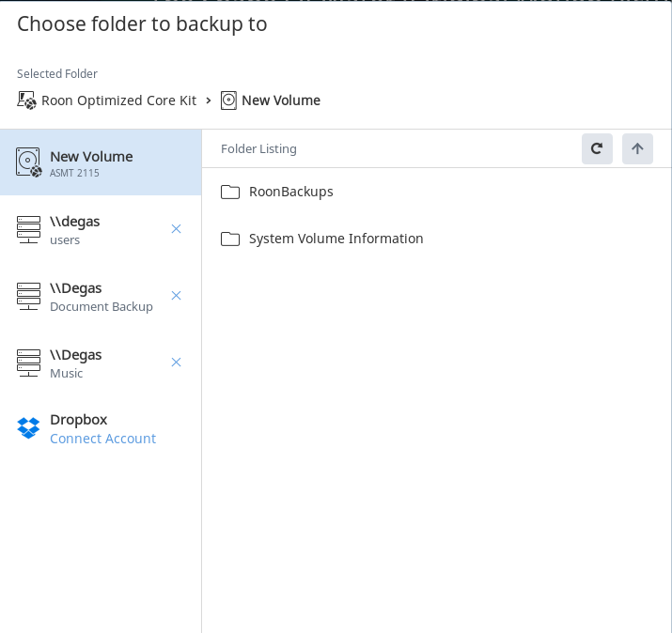Select the \\Degas Music location
Screen dimensions: 672x633
point(101,363)
